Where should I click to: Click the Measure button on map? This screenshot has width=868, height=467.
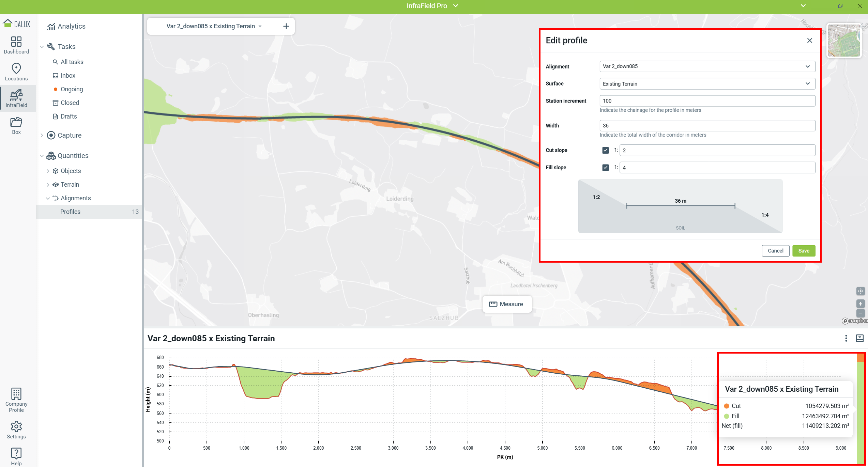point(507,304)
